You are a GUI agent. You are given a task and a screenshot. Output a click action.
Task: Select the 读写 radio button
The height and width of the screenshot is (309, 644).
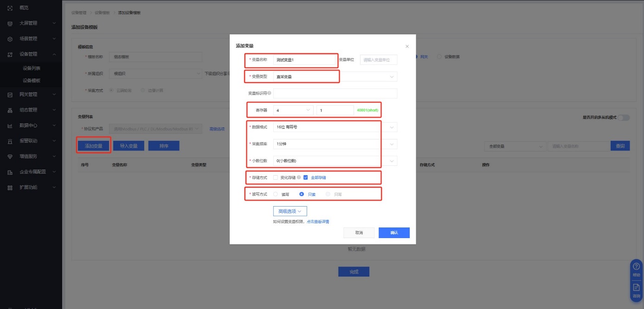[x=276, y=194]
